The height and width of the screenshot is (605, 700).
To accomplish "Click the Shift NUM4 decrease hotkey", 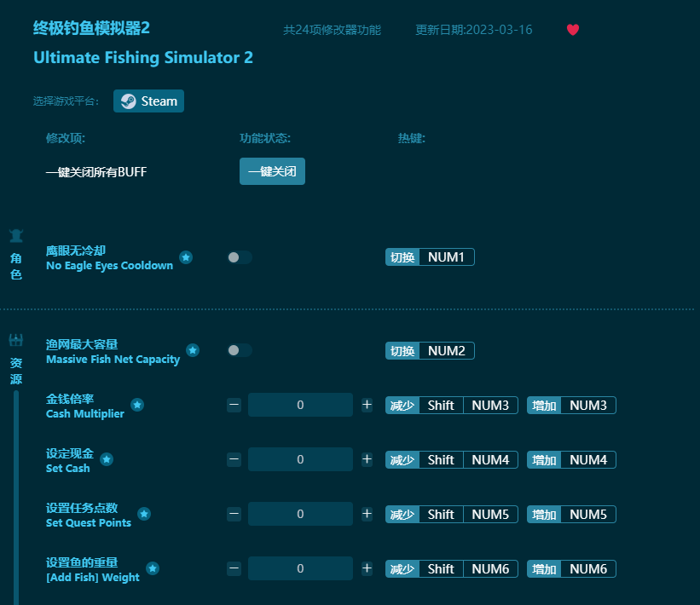I will pyautogui.click(x=452, y=459).
